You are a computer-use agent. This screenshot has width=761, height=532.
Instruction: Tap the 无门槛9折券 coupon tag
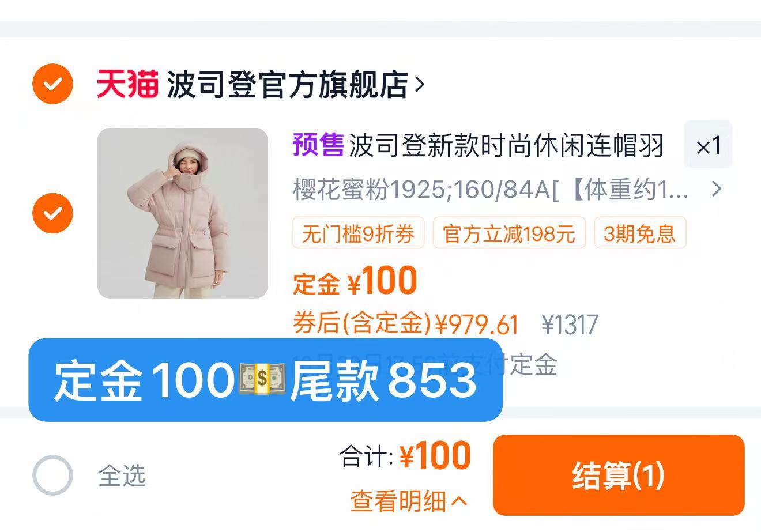358,233
